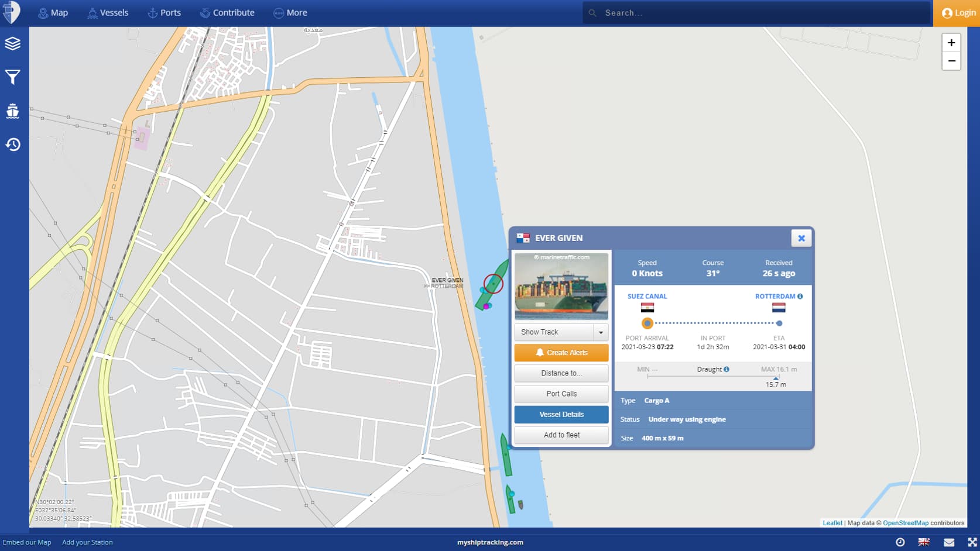The height and width of the screenshot is (551, 980).
Task: Zoom out of the map
Action: coord(951,61)
